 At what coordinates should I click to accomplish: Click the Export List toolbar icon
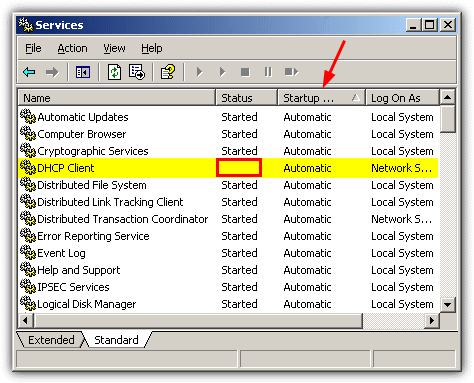(x=137, y=72)
